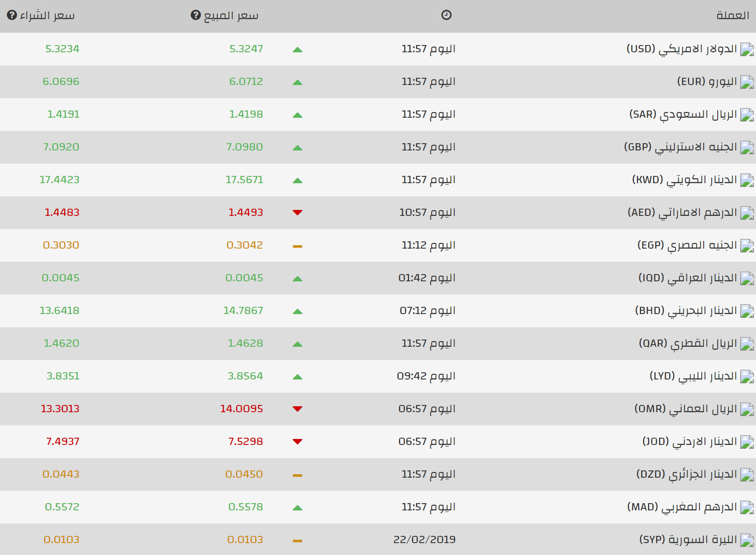Click the help icon beside سعر الشراء header

point(12,15)
